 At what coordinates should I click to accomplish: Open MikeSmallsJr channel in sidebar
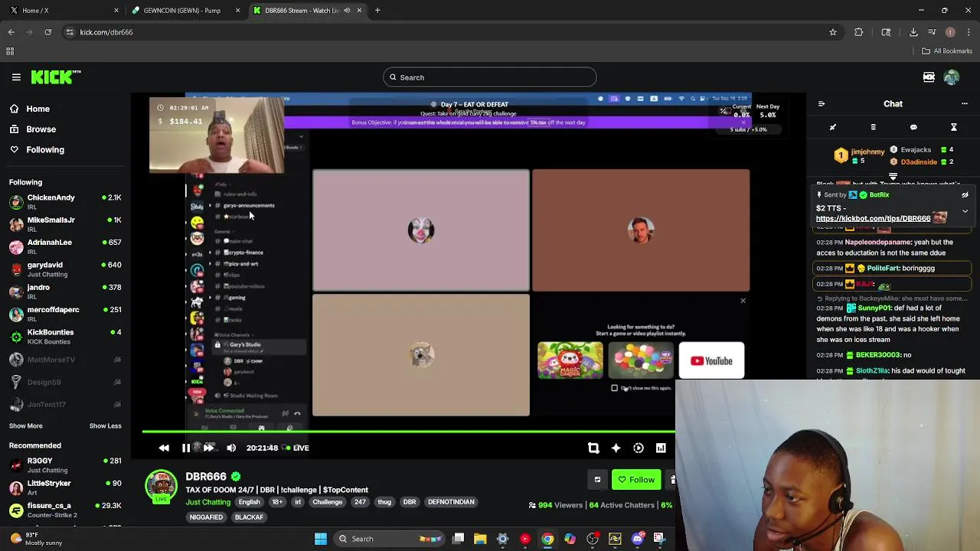tap(65, 224)
